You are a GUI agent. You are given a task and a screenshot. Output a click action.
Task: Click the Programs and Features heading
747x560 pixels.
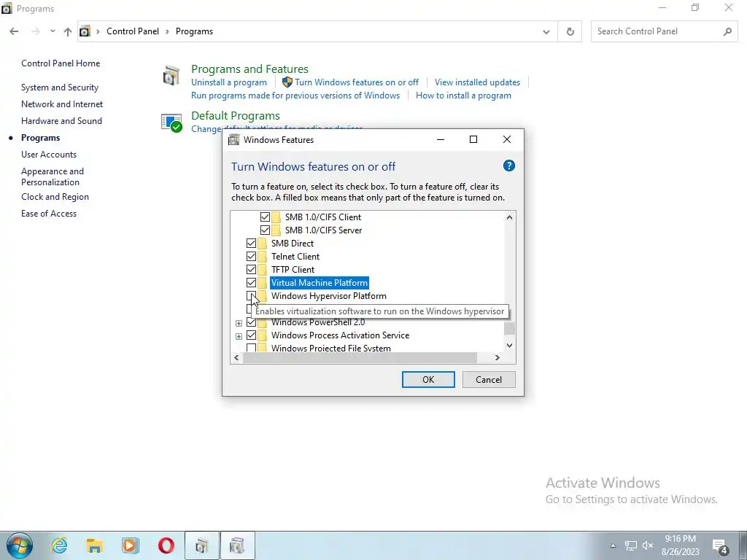coord(249,69)
